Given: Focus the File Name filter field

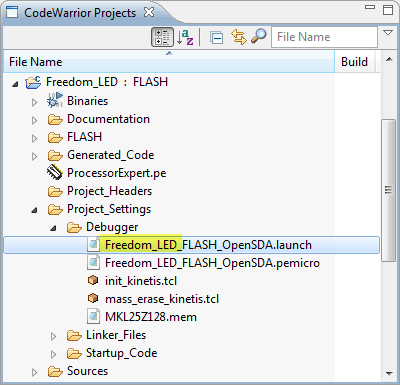Looking at the screenshot, I should pos(324,37).
